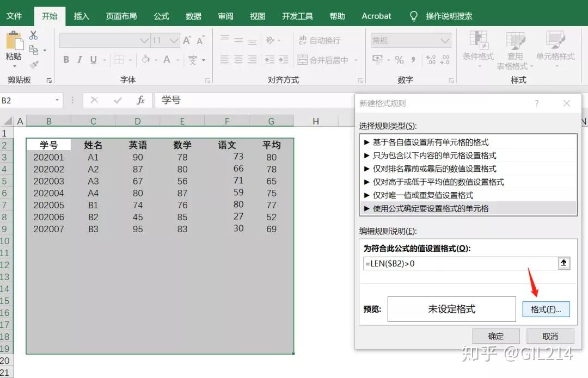
Task: Click the insert function fx icon
Action: click(140, 100)
